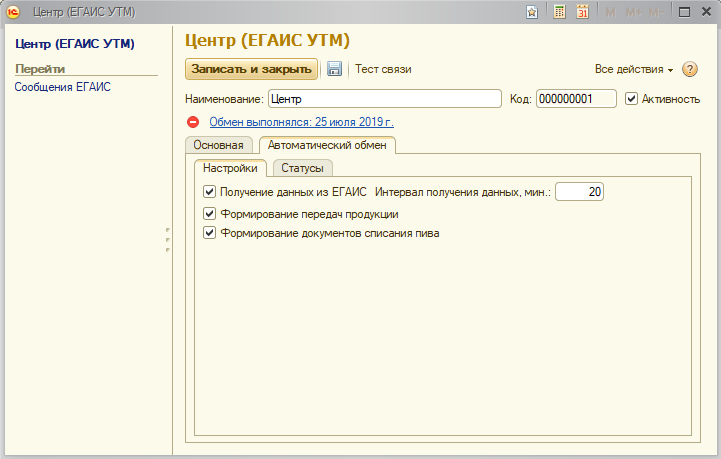
Task: Click the data retrieval interval field showing 20
Action: (x=579, y=192)
